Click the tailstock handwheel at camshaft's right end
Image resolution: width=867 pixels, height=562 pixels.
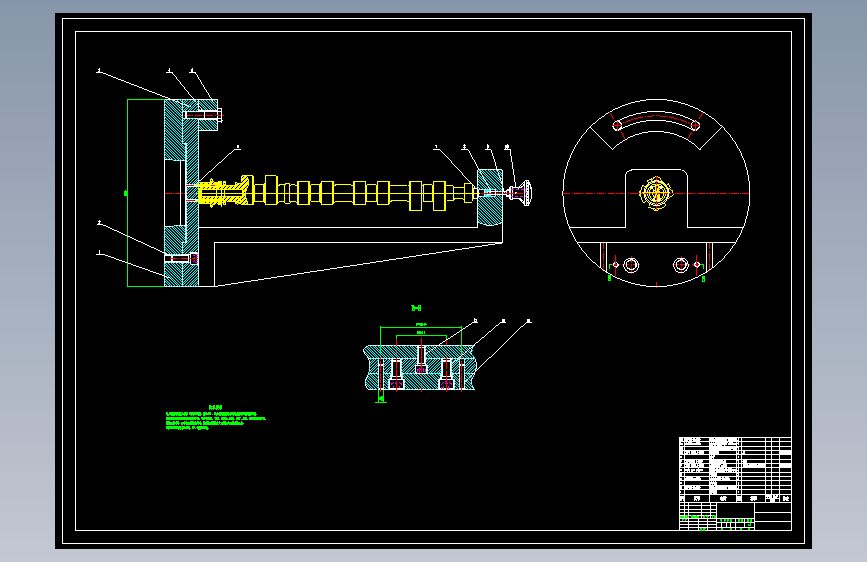point(520,192)
